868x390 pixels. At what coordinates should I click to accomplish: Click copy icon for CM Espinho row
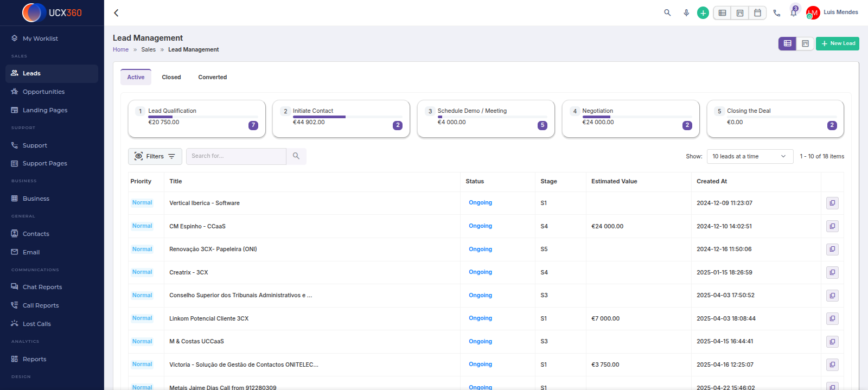coord(832,226)
